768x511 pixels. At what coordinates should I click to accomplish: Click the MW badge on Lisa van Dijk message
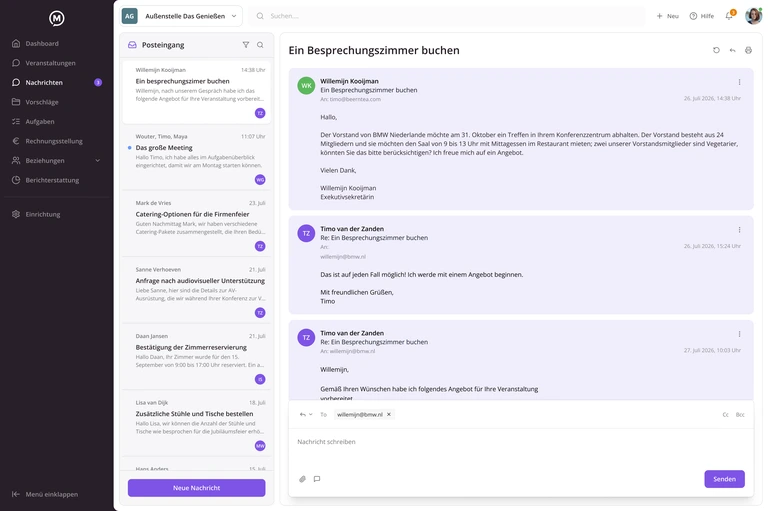260,446
